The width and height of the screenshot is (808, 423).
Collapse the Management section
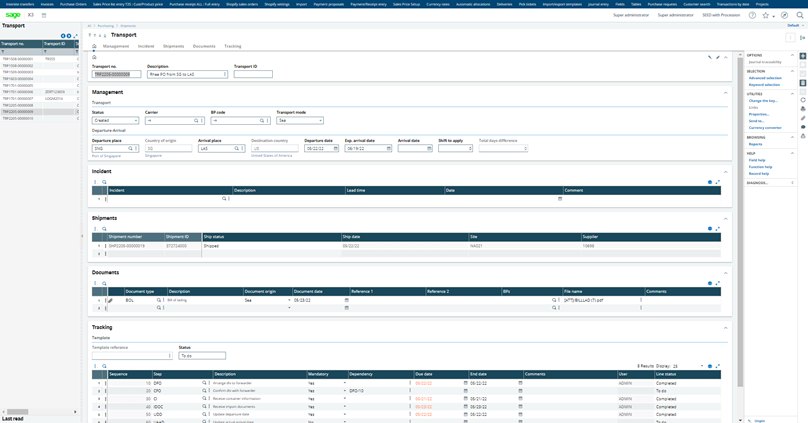726,92
